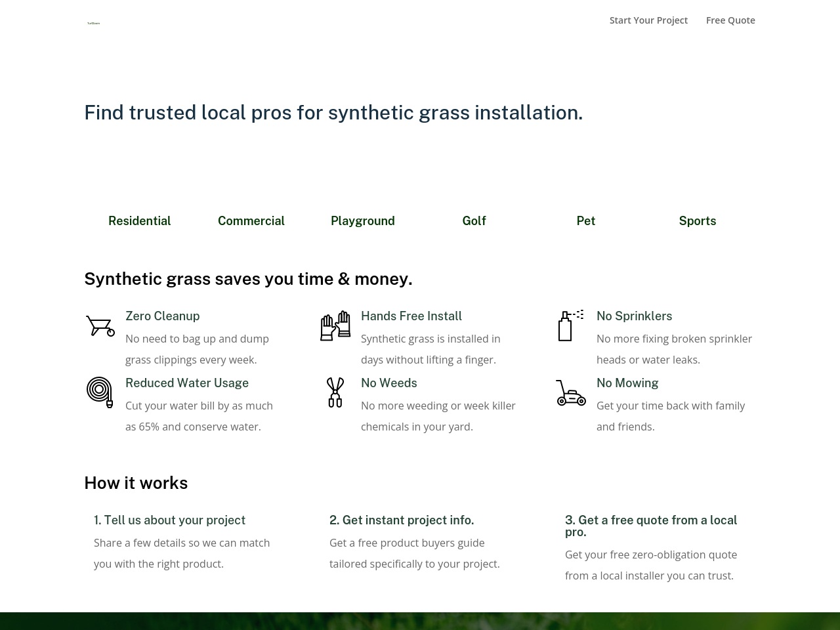Click '1. Tell us about your project' step
840x630 pixels.
pyautogui.click(x=170, y=520)
